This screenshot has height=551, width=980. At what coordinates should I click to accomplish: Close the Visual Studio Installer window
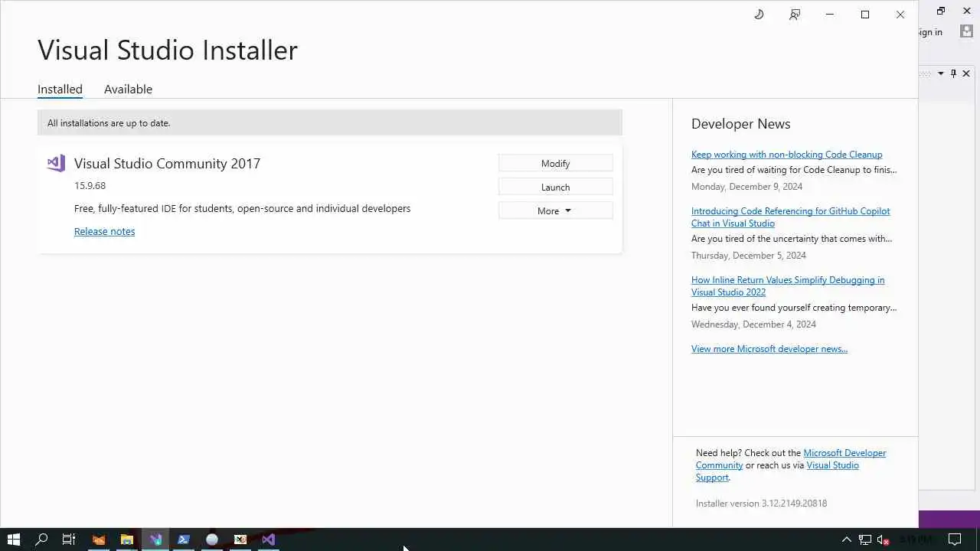pos(900,15)
